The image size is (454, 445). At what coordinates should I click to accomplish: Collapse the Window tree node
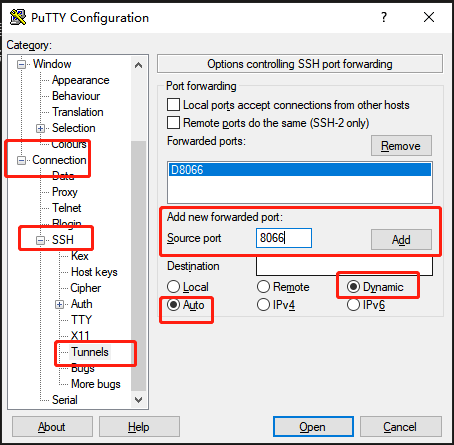(x=21, y=64)
